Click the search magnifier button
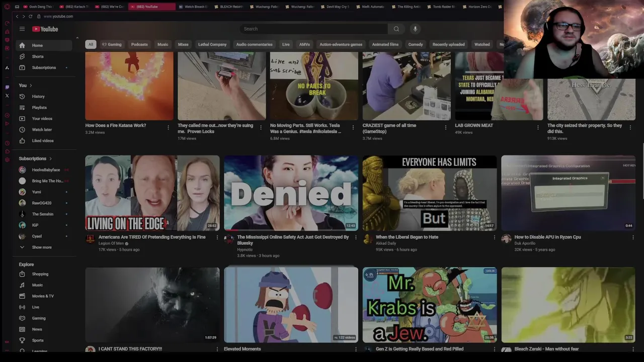The height and width of the screenshot is (362, 644). click(x=396, y=29)
